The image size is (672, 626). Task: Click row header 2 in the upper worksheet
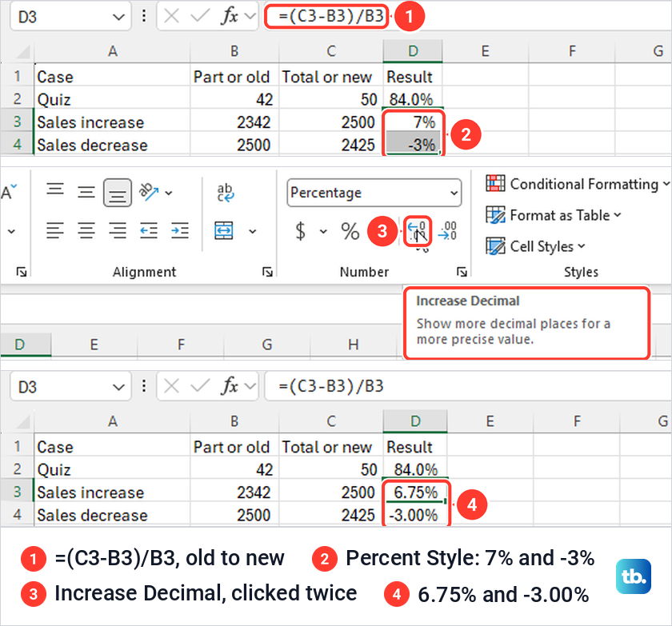17,99
